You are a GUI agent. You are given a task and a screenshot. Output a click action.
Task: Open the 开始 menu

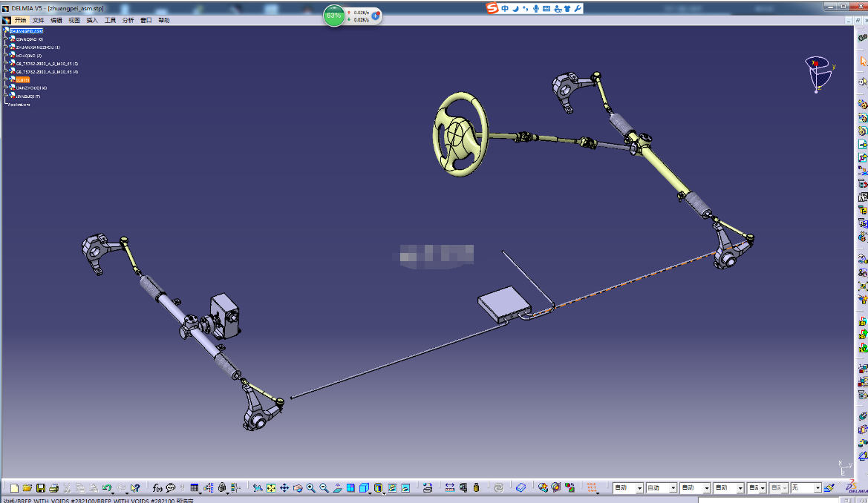[x=20, y=21]
